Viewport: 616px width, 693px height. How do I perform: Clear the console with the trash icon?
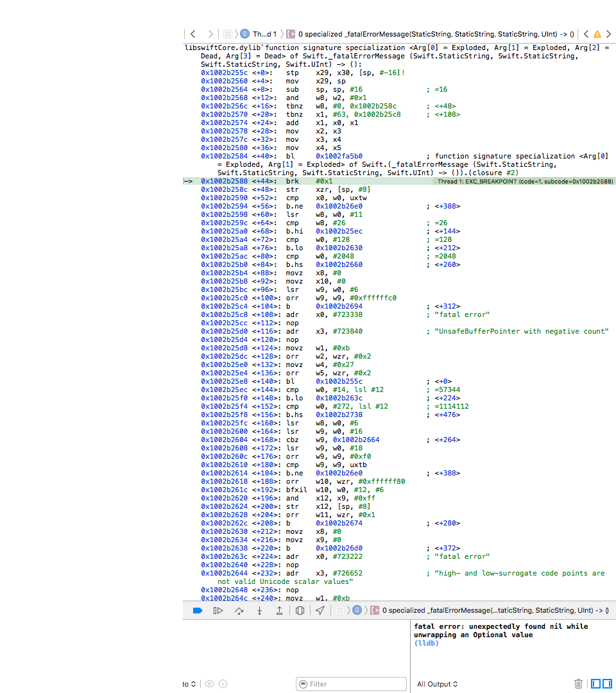coord(578,683)
